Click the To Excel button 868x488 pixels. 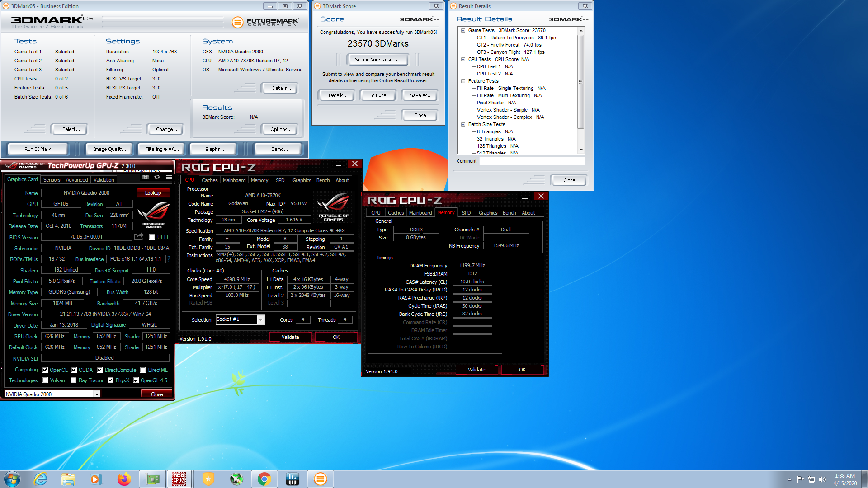pyautogui.click(x=378, y=95)
